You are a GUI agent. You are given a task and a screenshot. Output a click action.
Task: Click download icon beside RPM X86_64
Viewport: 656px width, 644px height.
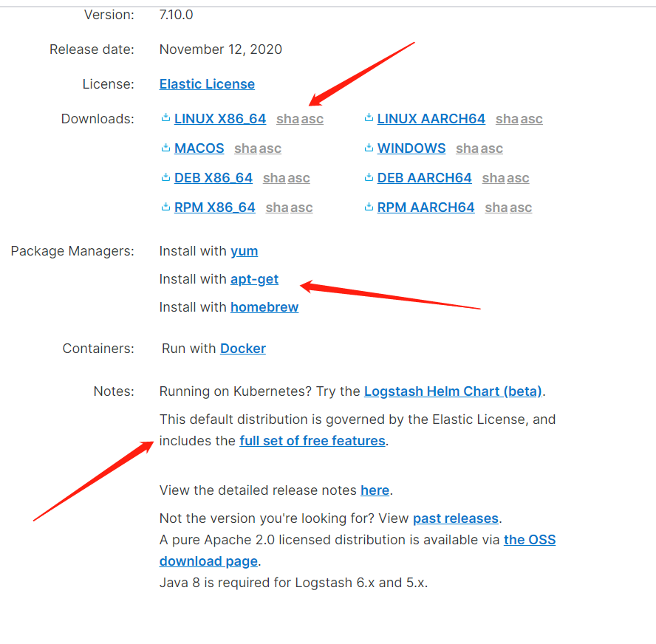(x=165, y=208)
